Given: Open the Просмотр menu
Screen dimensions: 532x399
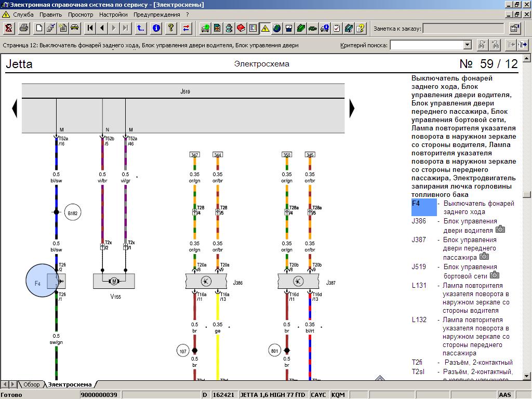Looking at the screenshot, I should coord(81,15).
